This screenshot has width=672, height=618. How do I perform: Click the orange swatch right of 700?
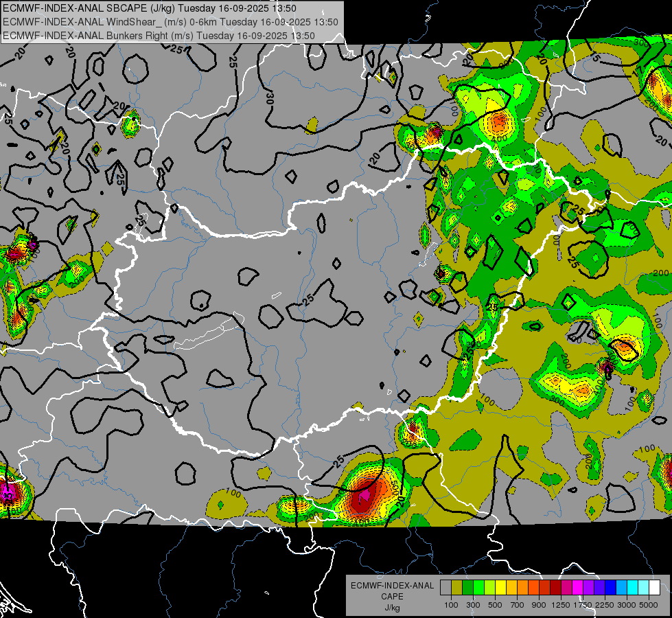point(523,587)
